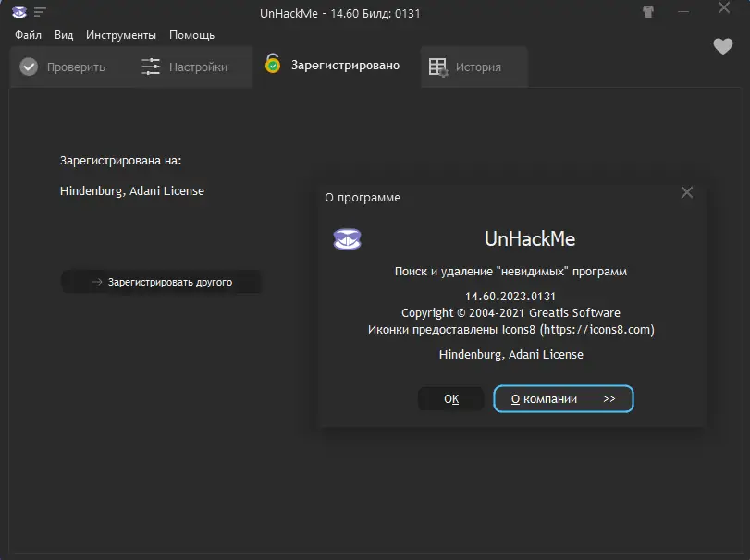The height and width of the screenshot is (560, 750).
Task: Click the checkmark icon on Проверить tab
Action: (29, 66)
